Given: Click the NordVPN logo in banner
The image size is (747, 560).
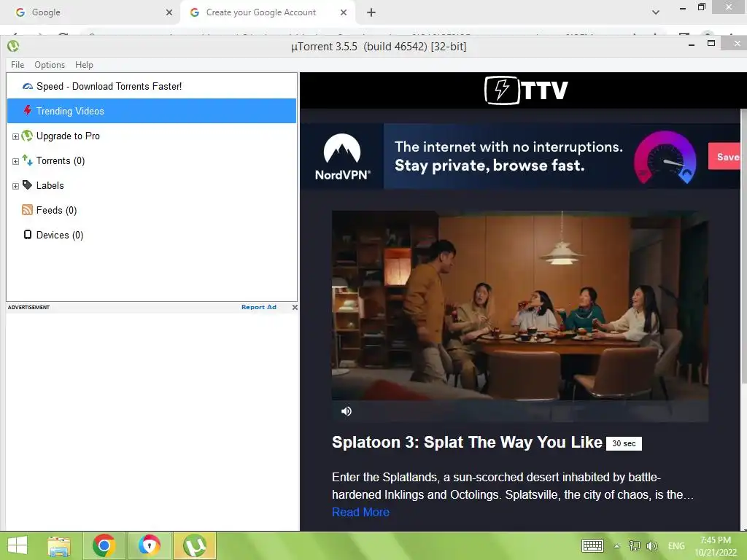Looking at the screenshot, I should tap(342, 157).
